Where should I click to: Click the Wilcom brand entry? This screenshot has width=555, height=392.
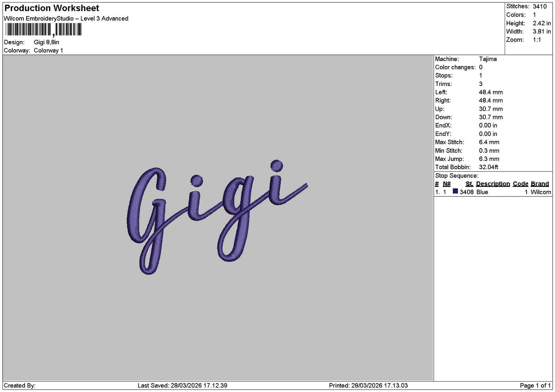point(541,192)
